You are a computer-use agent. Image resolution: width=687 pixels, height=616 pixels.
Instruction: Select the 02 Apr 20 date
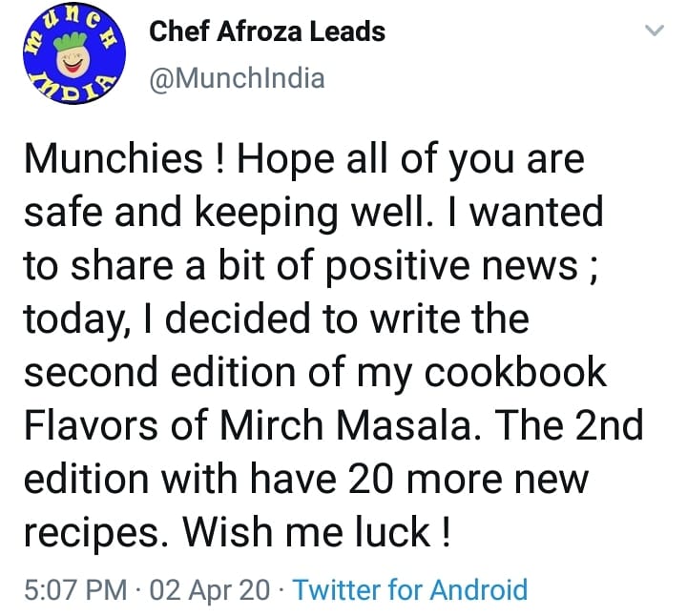tap(210, 589)
